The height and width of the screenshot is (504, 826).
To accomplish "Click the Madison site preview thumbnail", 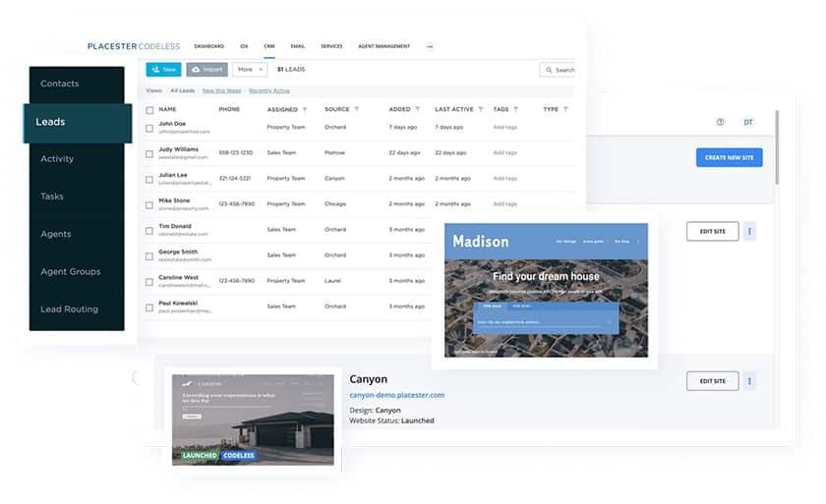I will (x=547, y=291).
